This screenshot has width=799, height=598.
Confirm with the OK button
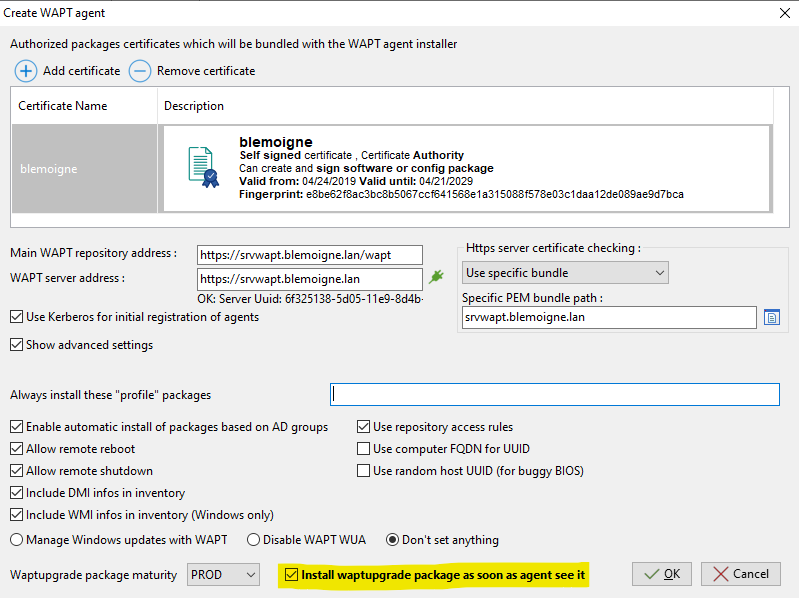tap(661, 574)
